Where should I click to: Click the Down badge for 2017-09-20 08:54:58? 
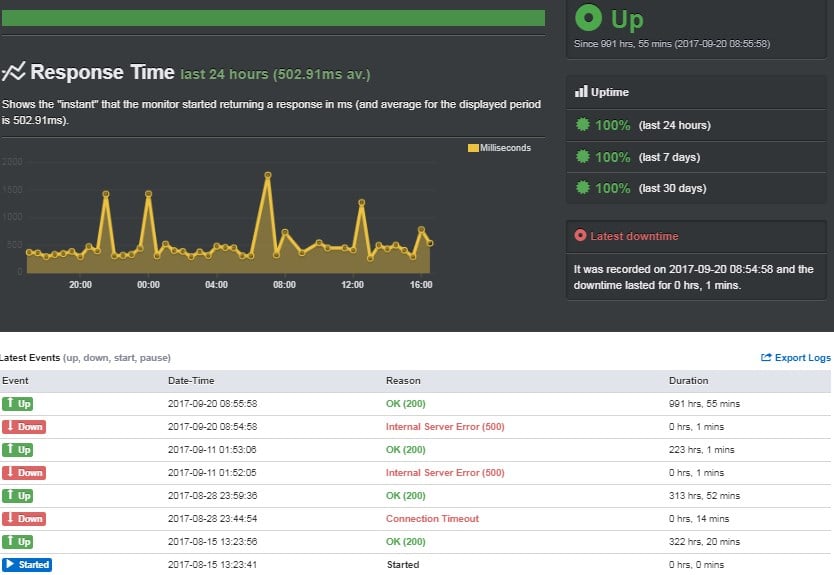24,427
